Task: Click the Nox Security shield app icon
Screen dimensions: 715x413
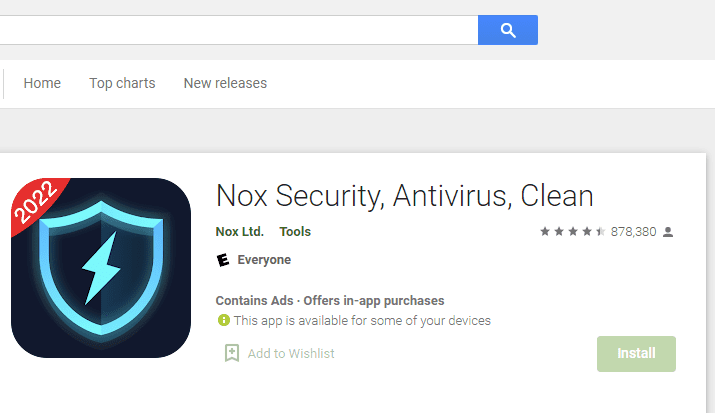Action: pos(101,268)
